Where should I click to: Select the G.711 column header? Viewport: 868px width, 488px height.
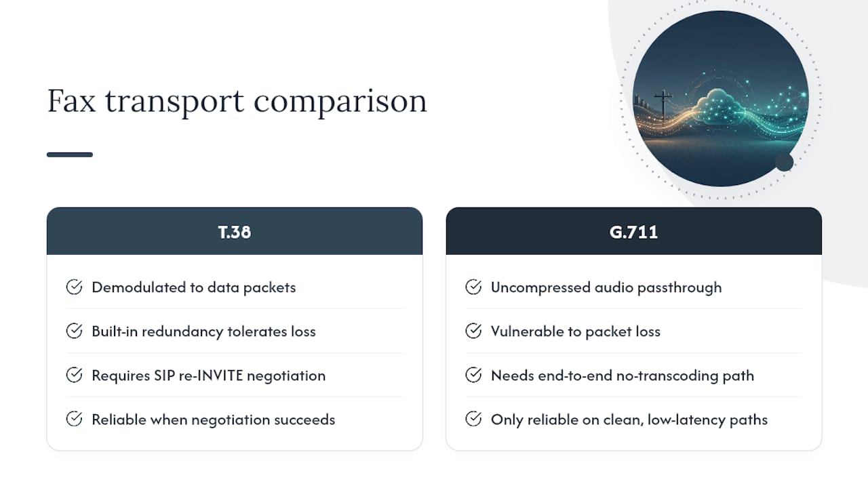[x=634, y=231]
